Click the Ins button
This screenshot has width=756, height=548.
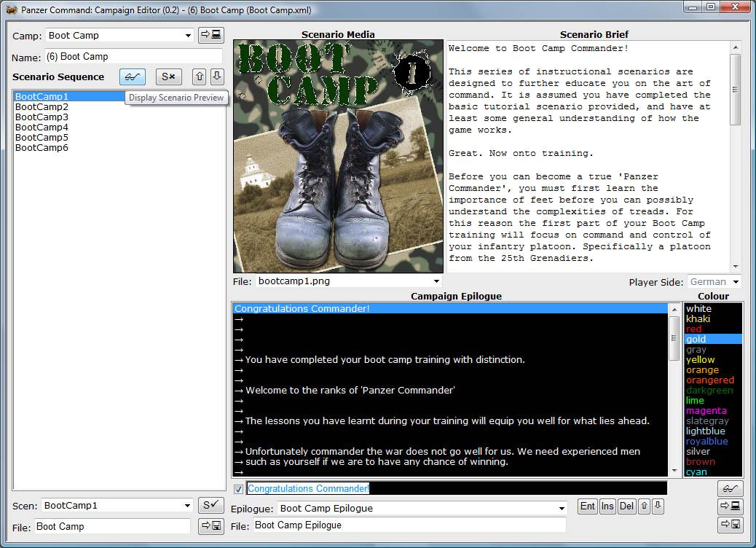pyautogui.click(x=607, y=506)
